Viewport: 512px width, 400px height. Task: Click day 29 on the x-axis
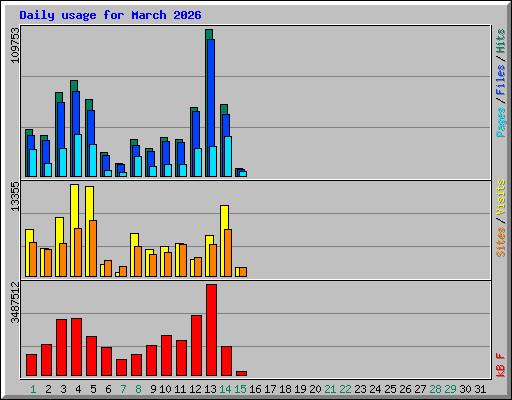click(450, 389)
